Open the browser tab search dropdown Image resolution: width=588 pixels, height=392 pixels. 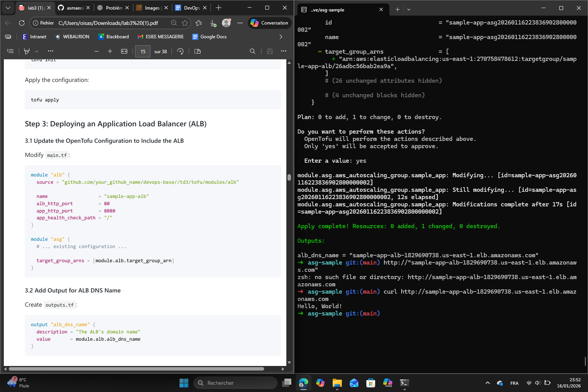coord(8,8)
